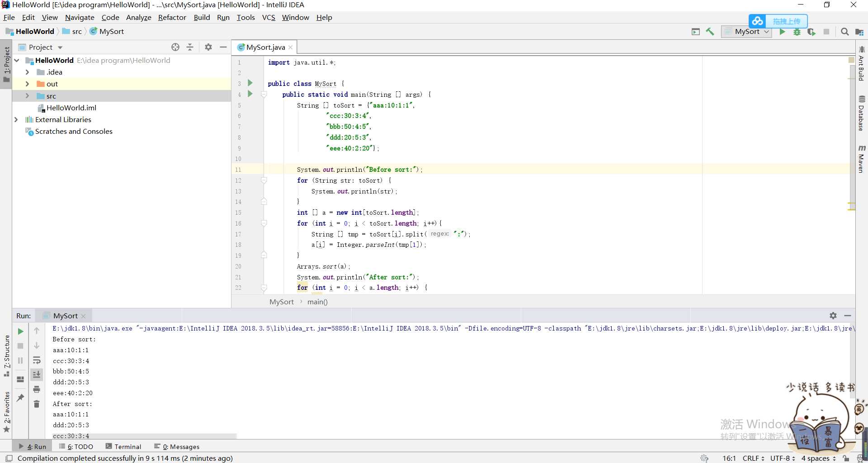Image resolution: width=868 pixels, height=463 pixels.
Task: Change line separator CRLF in status bar
Action: click(754, 458)
